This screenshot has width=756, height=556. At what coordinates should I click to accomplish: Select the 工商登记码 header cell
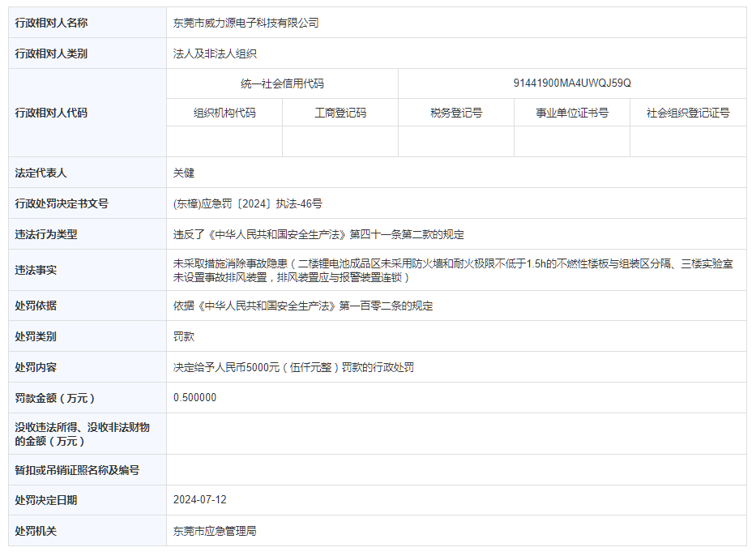(340, 113)
